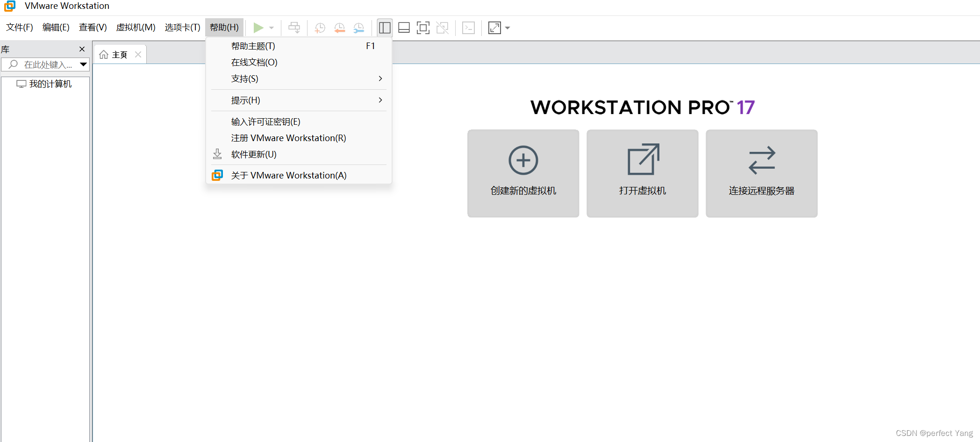980x442 pixels.
Task: Open the stretch display dropdown arrow
Action: pyautogui.click(x=508, y=28)
